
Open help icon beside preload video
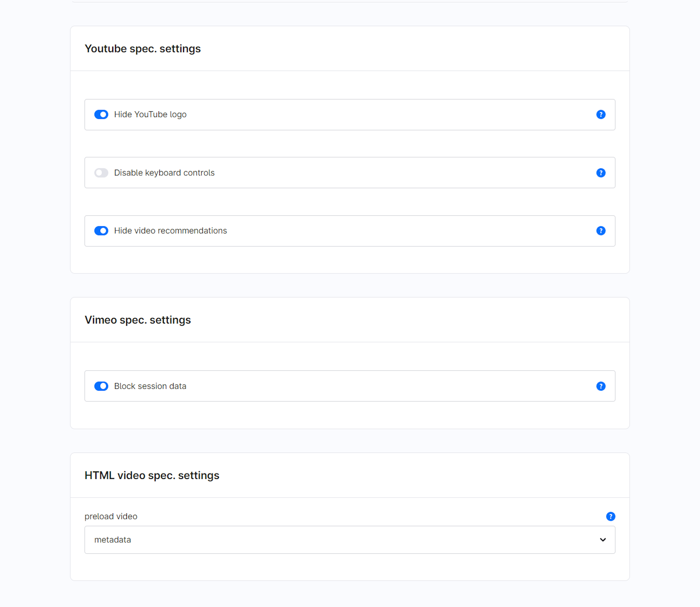point(611,517)
